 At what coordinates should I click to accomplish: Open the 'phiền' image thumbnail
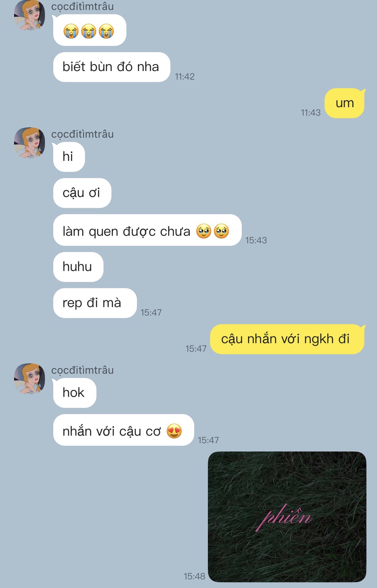tap(287, 517)
